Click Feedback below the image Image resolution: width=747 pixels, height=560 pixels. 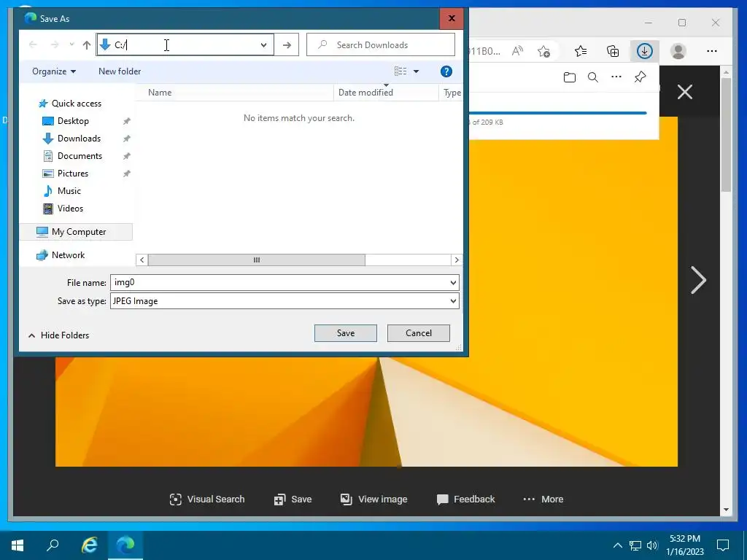click(465, 499)
